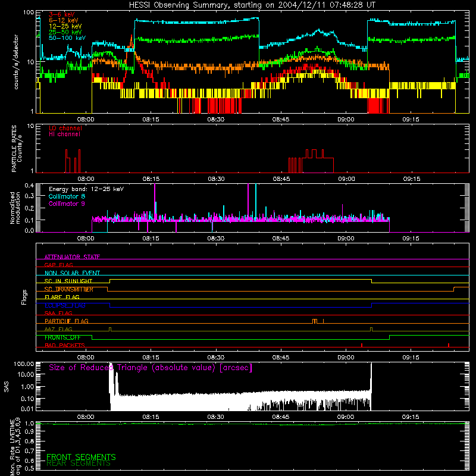Click the GAP FLAG label
The image size is (476, 476).
click(58, 265)
